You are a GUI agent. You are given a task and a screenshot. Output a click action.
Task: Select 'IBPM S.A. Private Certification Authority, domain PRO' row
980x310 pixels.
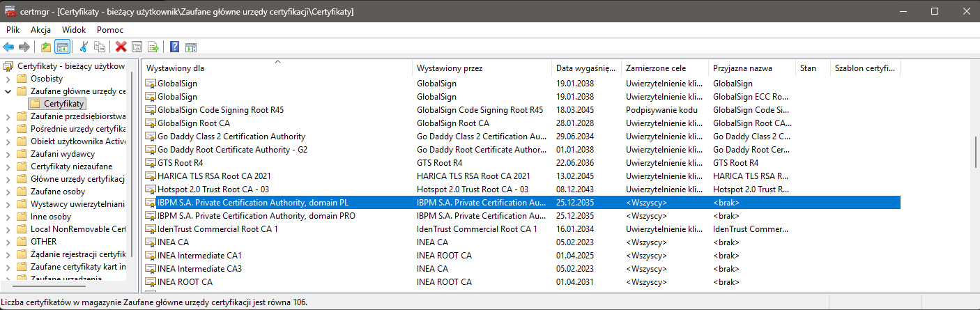coord(521,216)
